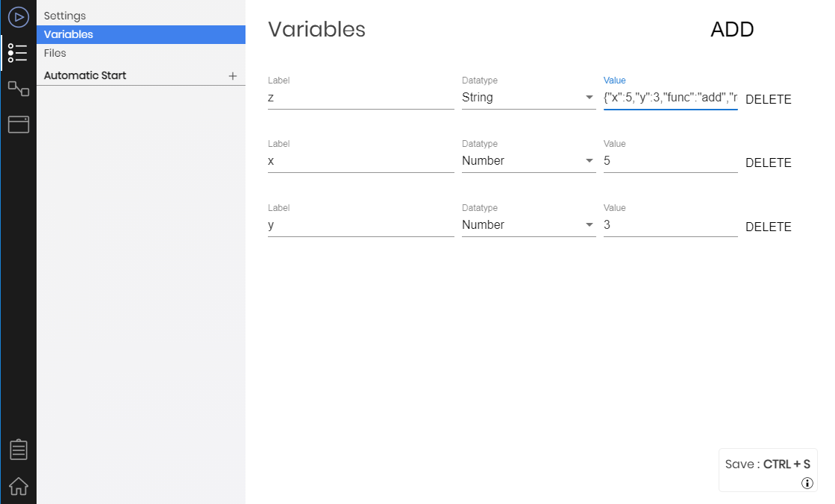Viewport: 835px width, 504px height.
Task: Delete the variable z
Action: [769, 99]
